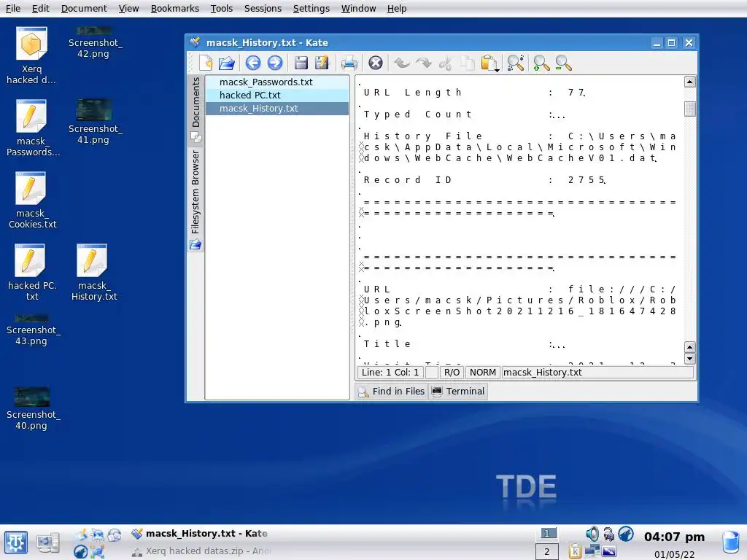The width and height of the screenshot is (747, 560).
Task: Open the Help menu
Action: (396, 9)
